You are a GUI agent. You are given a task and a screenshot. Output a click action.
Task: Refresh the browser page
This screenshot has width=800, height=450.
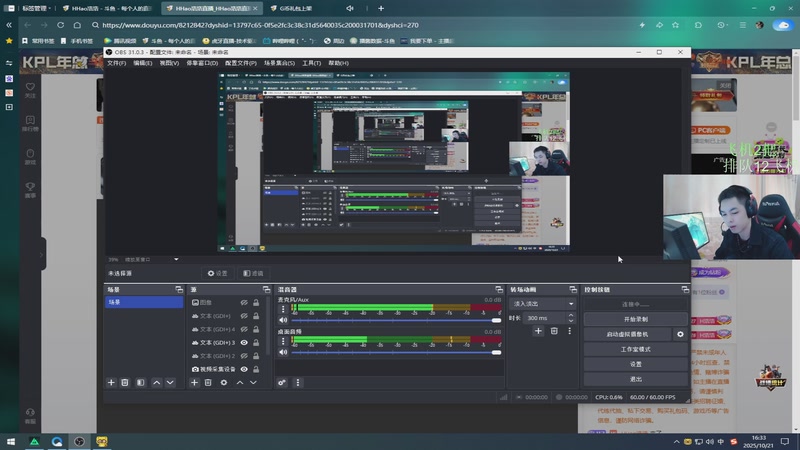point(61,25)
